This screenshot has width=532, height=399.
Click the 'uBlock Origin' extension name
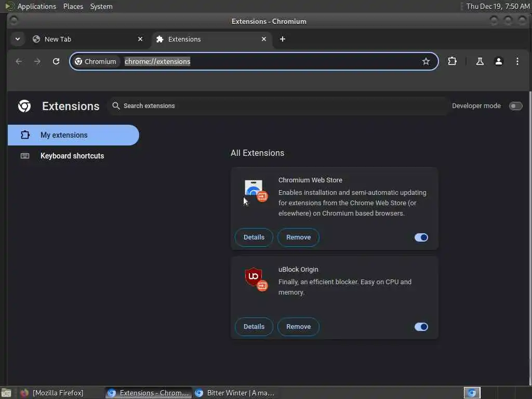[298, 270]
